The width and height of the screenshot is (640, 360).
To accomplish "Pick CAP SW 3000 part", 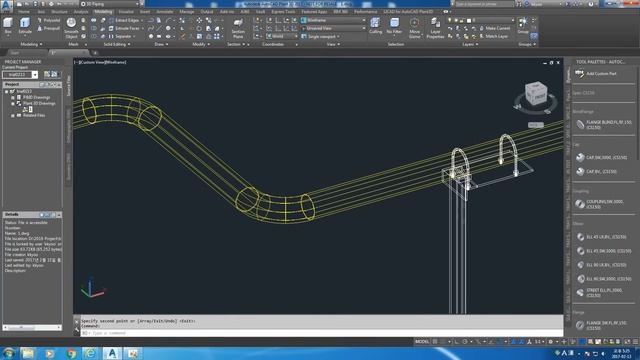I will coord(601,158).
